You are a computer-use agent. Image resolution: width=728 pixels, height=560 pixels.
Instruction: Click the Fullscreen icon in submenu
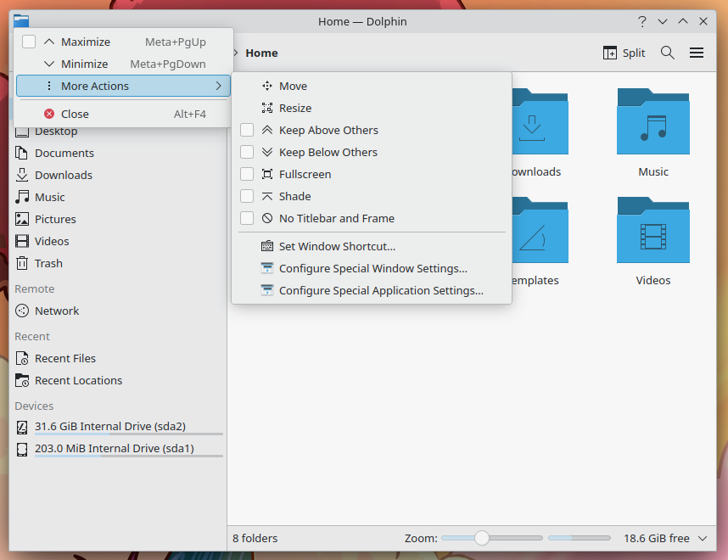point(267,174)
